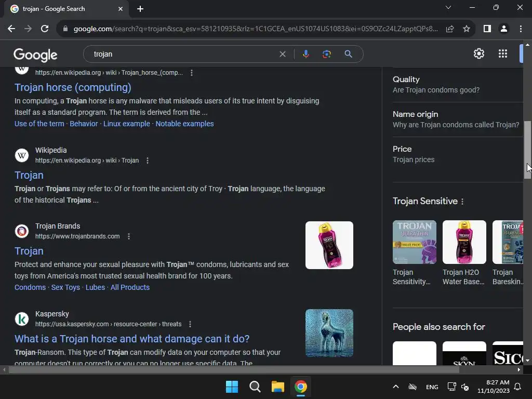
Task: Search by image with Google Lens
Action: point(326,54)
